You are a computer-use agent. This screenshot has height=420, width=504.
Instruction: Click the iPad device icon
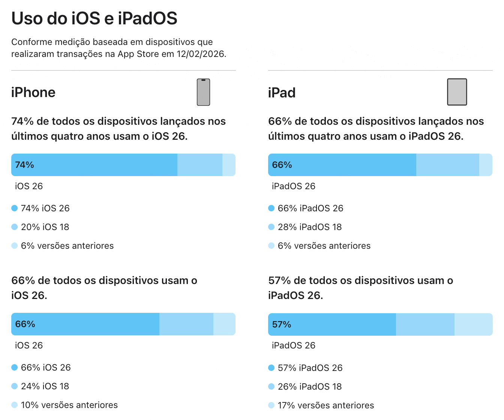click(x=457, y=92)
